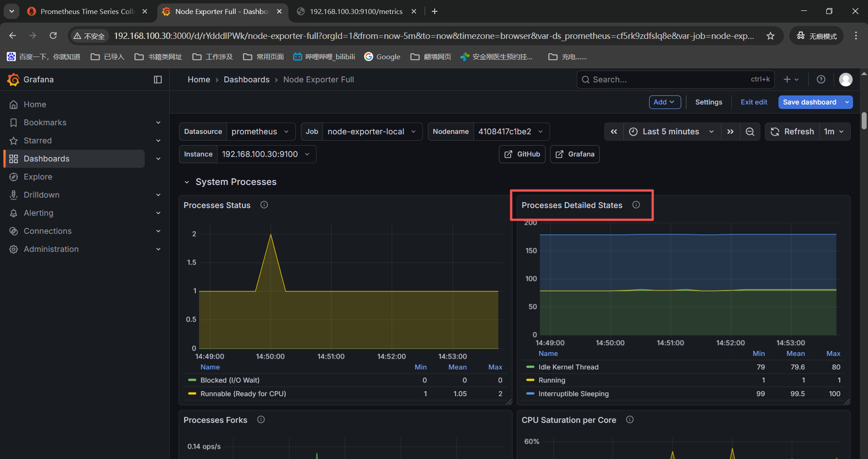The width and height of the screenshot is (868, 459).
Task: Bookmark this page with the star icon
Action: 770,36
